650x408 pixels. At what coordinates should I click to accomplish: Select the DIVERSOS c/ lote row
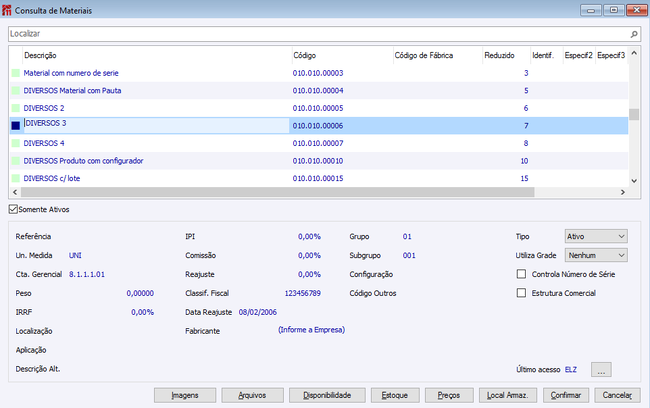318,178
